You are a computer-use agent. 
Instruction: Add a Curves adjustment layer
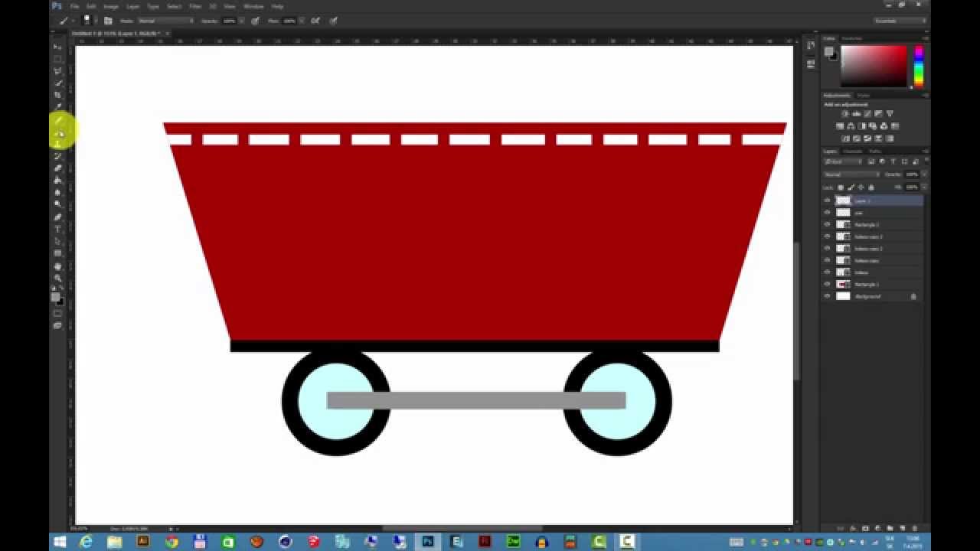tap(867, 112)
